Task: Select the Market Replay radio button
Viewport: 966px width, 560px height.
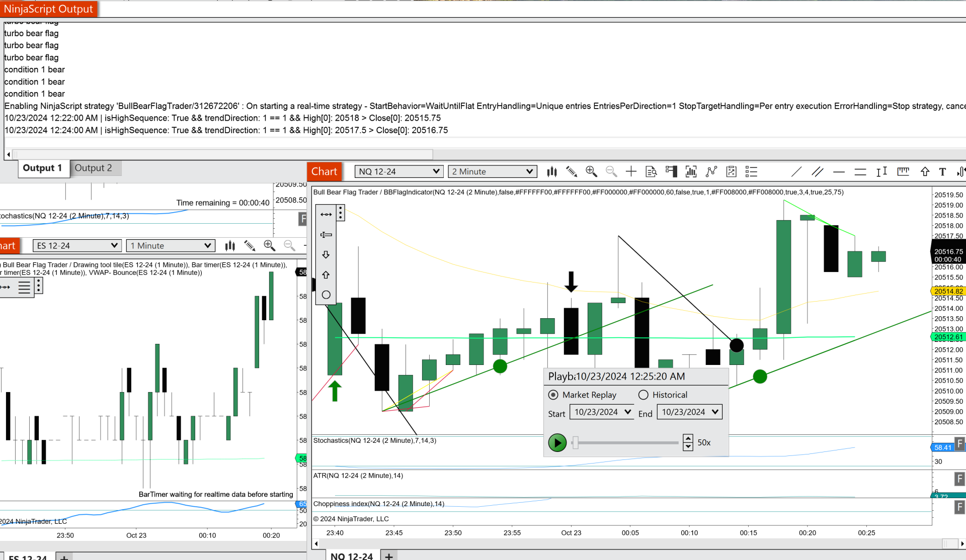Action: point(553,395)
